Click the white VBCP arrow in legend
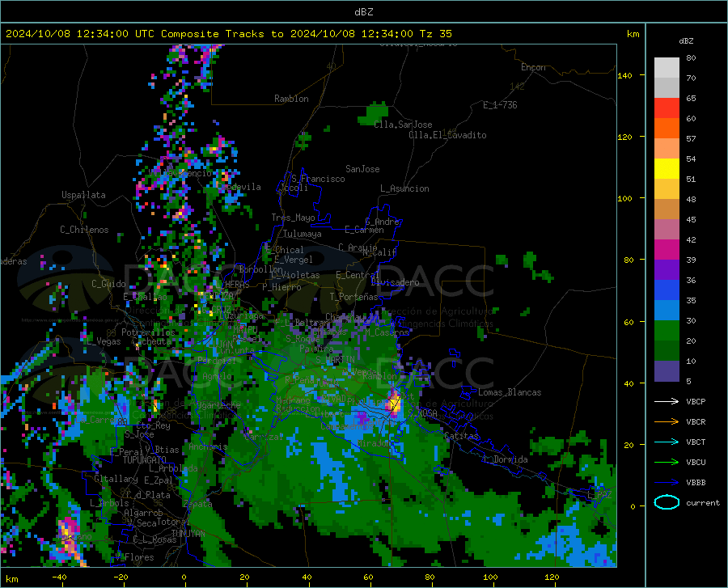This screenshot has width=728, height=588. (x=667, y=401)
